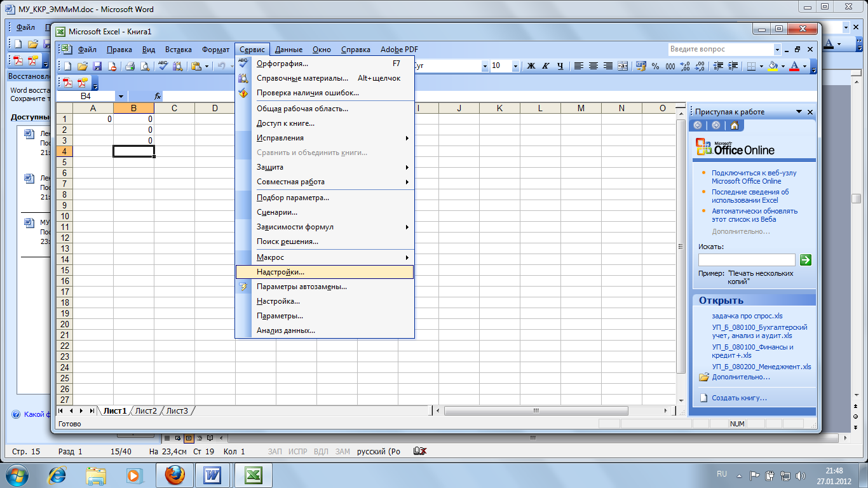Image resolution: width=868 pixels, height=488 pixels.
Task: Open Paste options dropdown arrow
Action: tap(207, 66)
